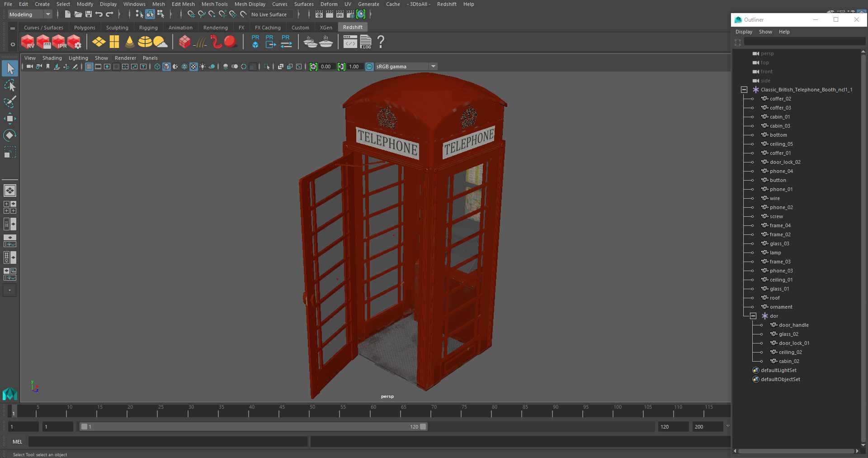The height and width of the screenshot is (458, 868).
Task: Click the red snake curve shelf icon
Action: 216,42
